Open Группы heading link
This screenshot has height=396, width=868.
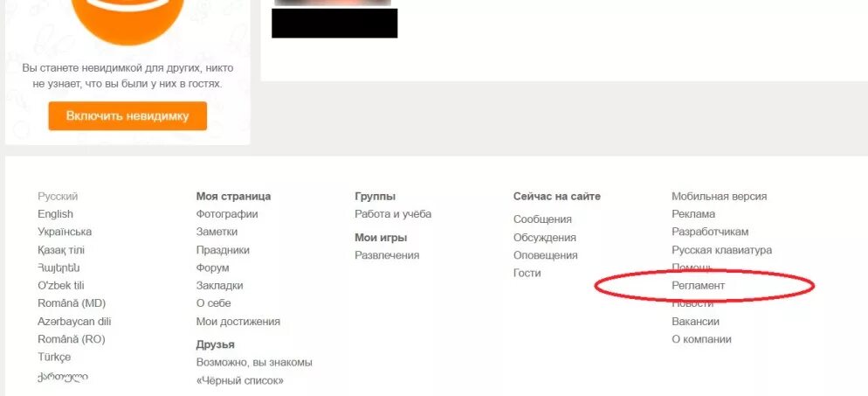pos(375,196)
